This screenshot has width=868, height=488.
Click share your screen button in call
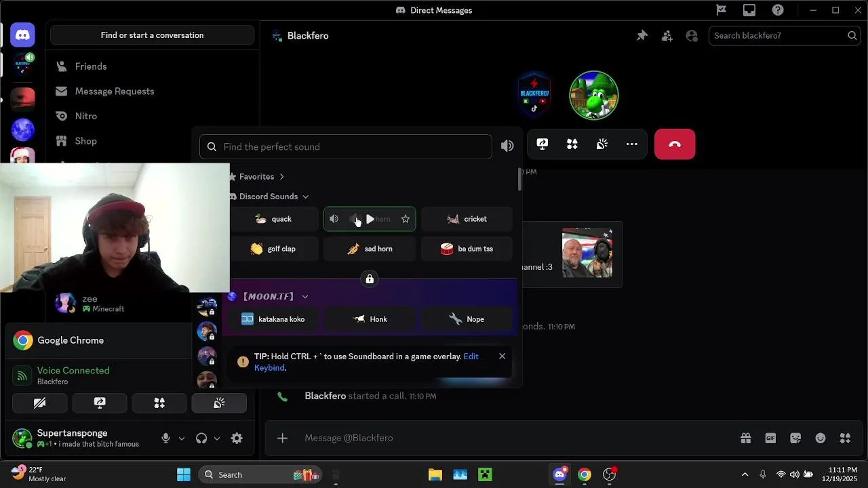tap(542, 144)
